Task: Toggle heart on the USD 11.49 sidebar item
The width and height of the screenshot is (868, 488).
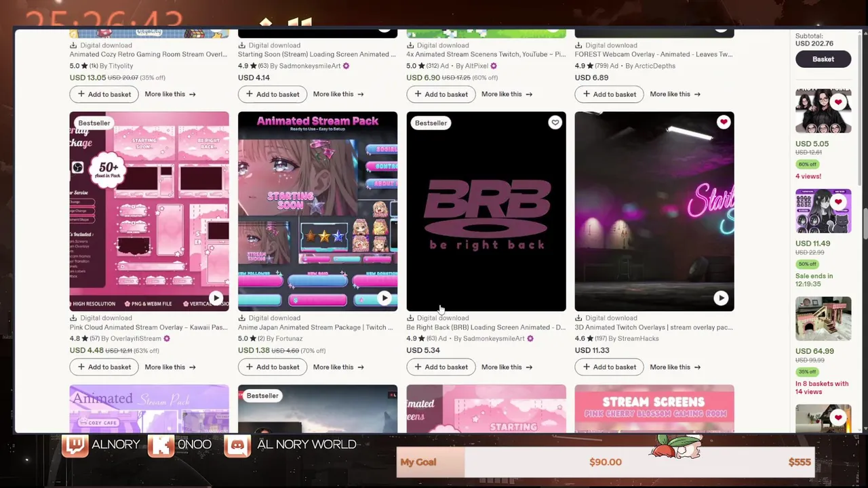Action: [x=839, y=202]
